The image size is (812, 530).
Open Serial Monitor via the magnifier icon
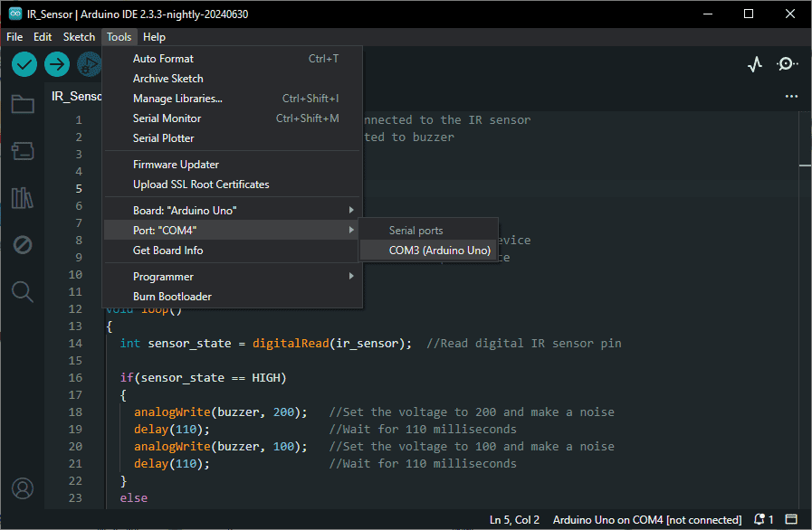point(787,63)
